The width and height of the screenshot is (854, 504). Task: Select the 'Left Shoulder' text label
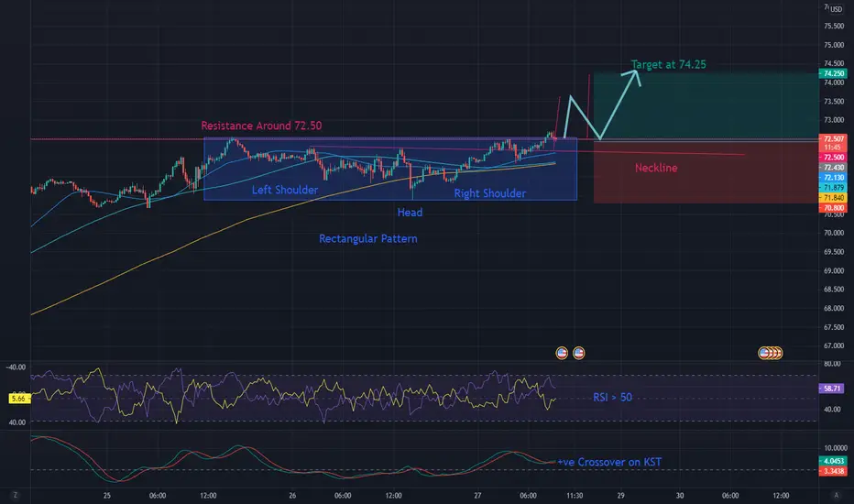point(285,190)
